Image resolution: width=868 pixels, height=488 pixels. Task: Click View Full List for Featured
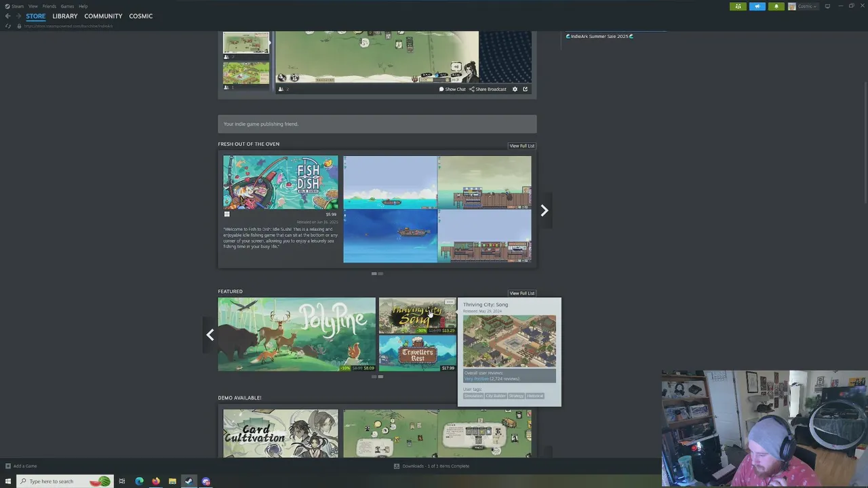click(522, 293)
